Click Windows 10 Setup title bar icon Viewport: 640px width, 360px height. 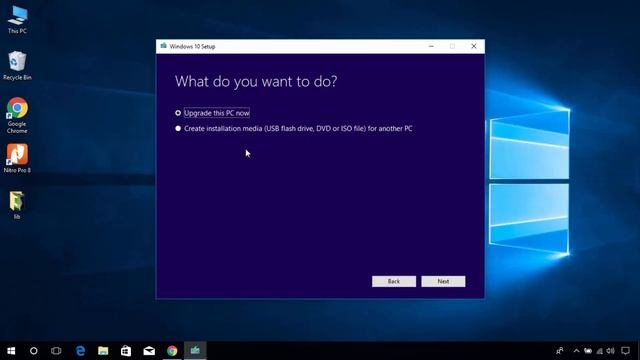(164, 46)
